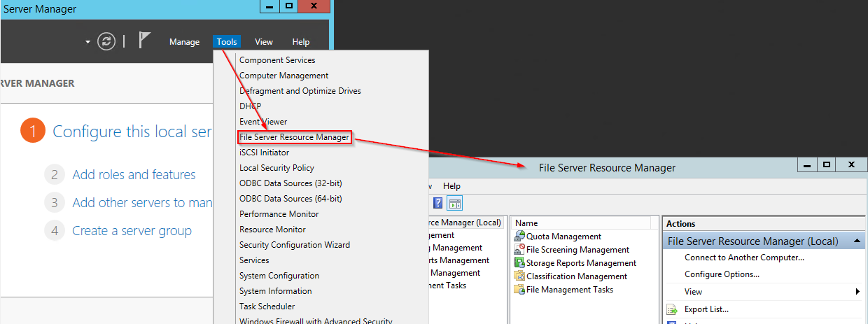This screenshot has height=324, width=868.
Task: Select Storage Reports Management list label
Action: [x=581, y=263]
